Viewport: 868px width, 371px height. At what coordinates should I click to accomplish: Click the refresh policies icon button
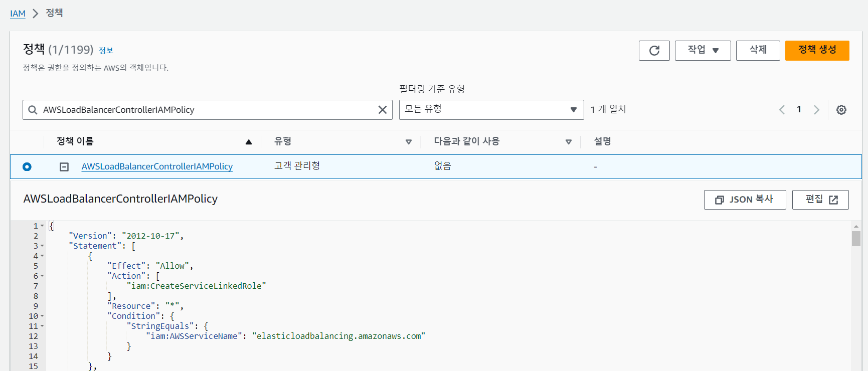(x=654, y=51)
